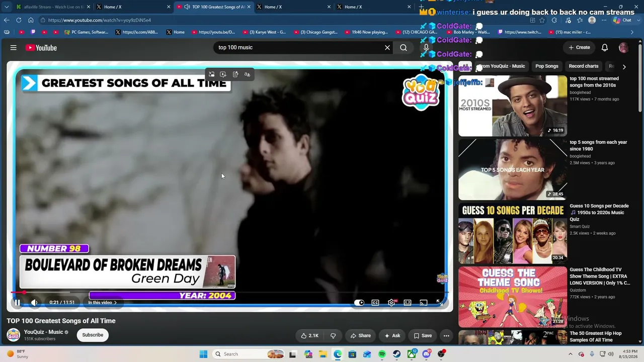644x362 pixels.
Task: Open 'Guess The Childhood TV Show Theme Song' title
Action: [600, 277]
